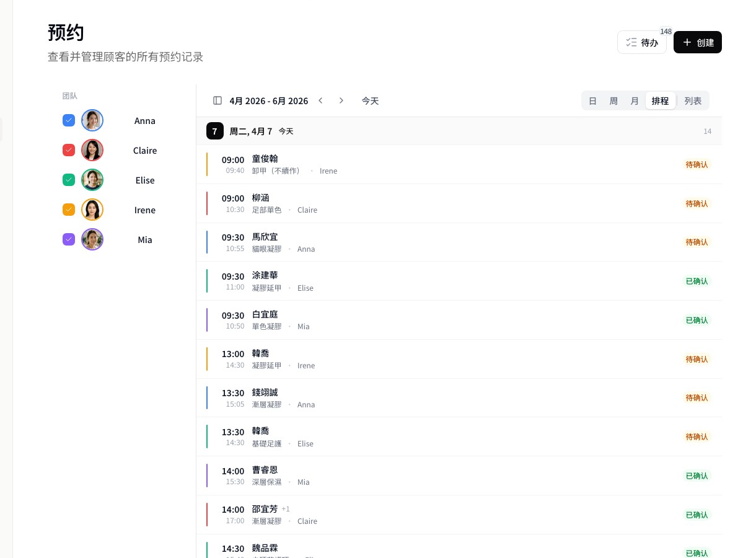Switch to the 月 month view tab
This screenshot has height=558, width=756.
pos(634,100)
